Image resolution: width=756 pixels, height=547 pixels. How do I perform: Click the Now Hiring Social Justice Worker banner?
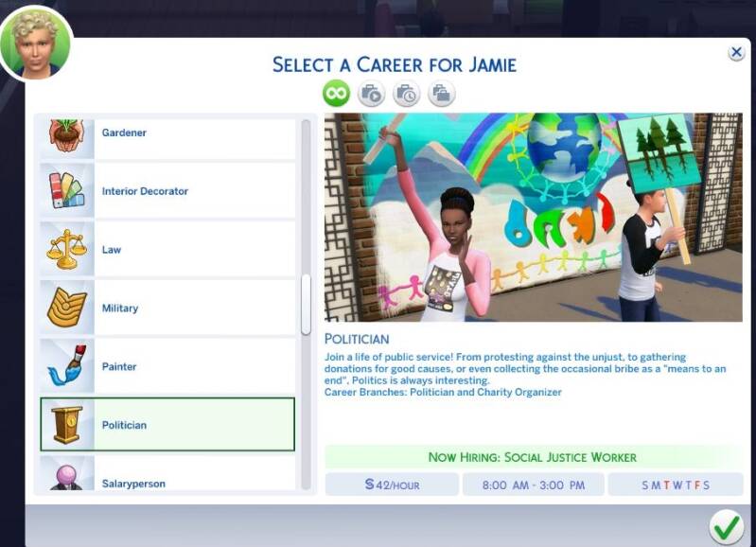[534, 457]
